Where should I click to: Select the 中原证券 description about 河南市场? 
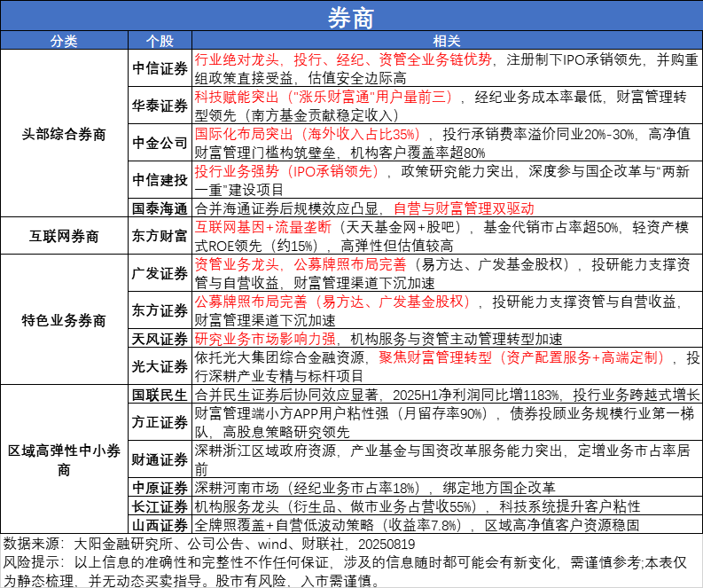(373, 488)
